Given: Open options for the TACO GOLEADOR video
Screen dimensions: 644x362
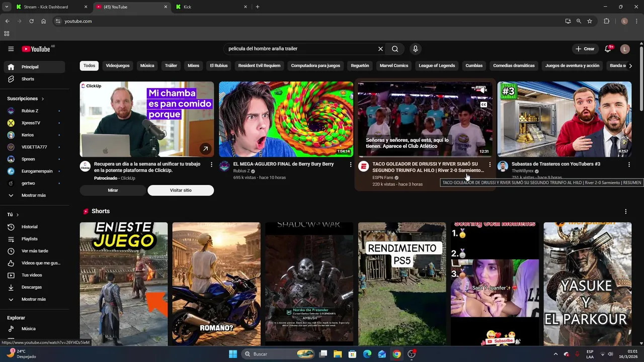Looking at the screenshot, I should [x=490, y=164].
